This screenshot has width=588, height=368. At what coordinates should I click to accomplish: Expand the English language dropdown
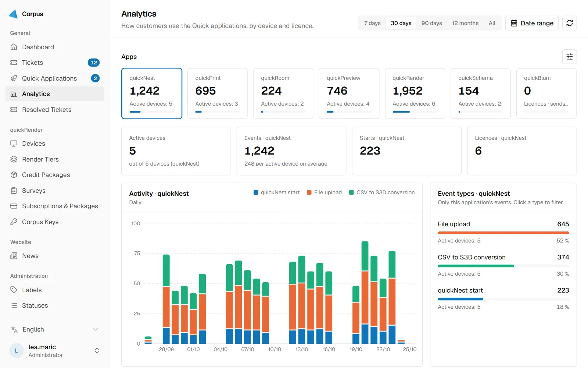pyautogui.click(x=55, y=329)
